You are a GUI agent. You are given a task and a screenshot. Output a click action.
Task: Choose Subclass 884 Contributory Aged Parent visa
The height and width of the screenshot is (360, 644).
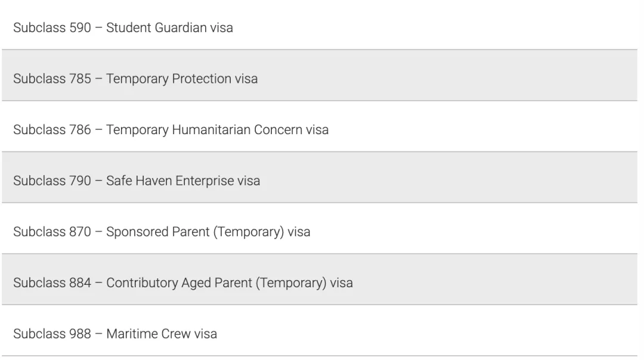click(x=182, y=283)
